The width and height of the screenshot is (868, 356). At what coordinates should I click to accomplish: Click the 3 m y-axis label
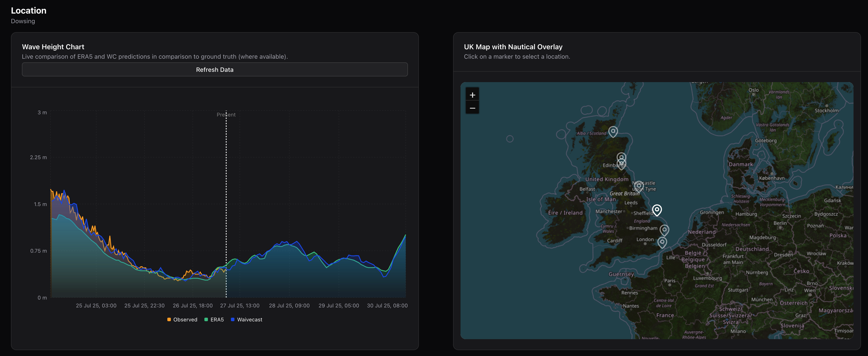[42, 112]
